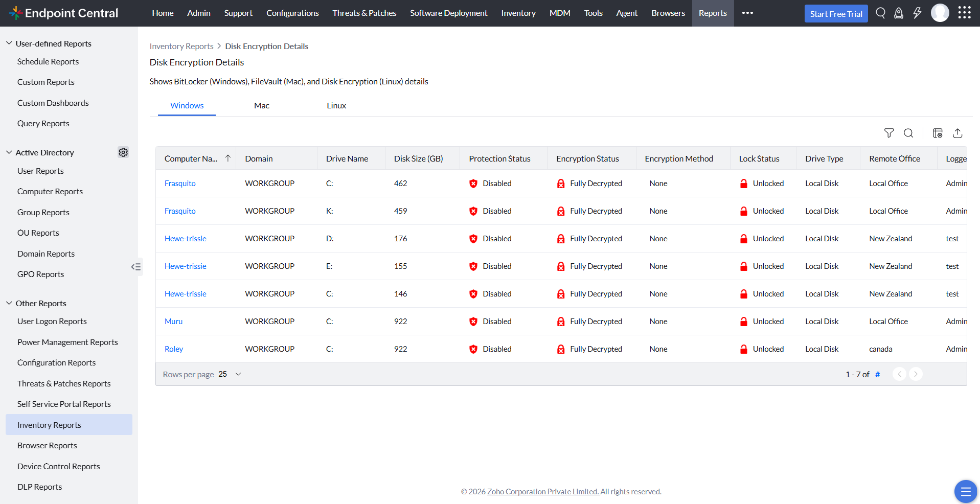Collapse the left sidebar panel
The height and width of the screenshot is (504, 980).
click(136, 267)
